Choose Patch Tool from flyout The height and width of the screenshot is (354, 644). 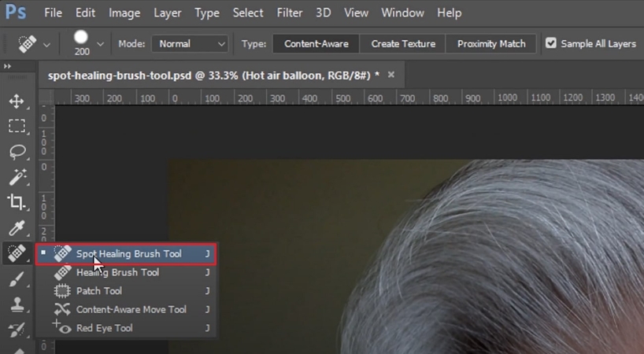coord(125,291)
